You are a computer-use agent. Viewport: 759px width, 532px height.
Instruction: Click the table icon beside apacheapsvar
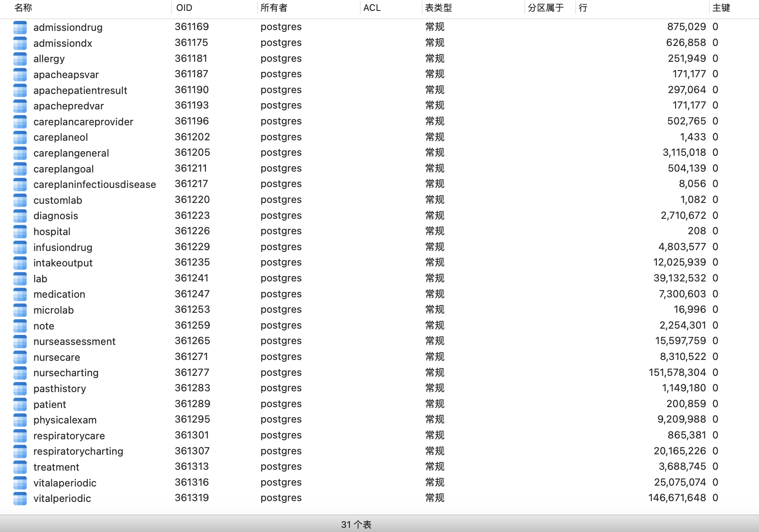coord(20,75)
